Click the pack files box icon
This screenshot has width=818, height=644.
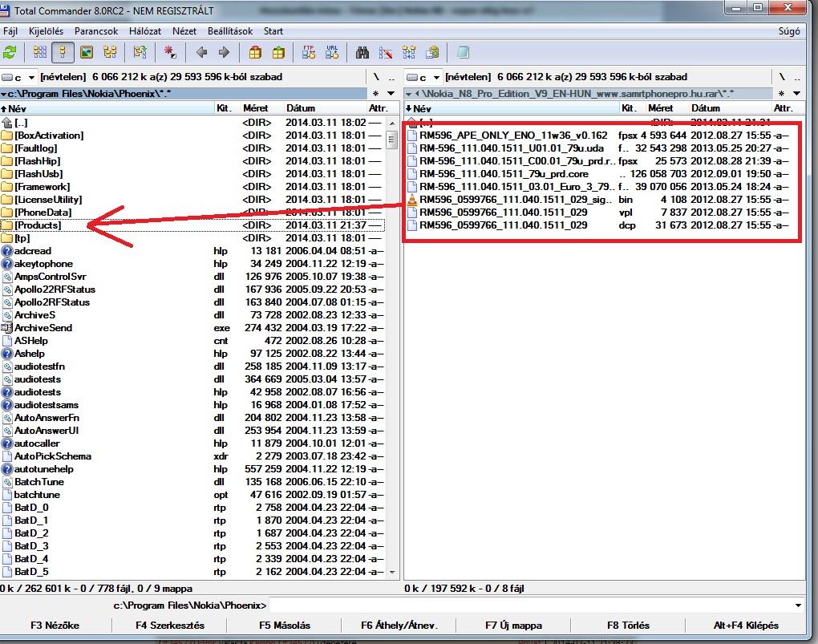[x=255, y=52]
